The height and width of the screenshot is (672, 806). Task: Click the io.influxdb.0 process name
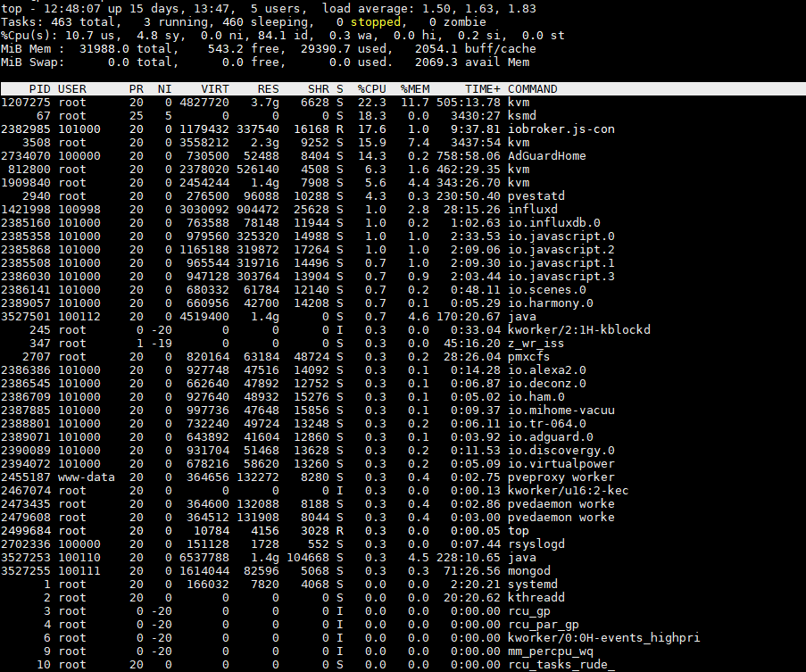[553, 222]
